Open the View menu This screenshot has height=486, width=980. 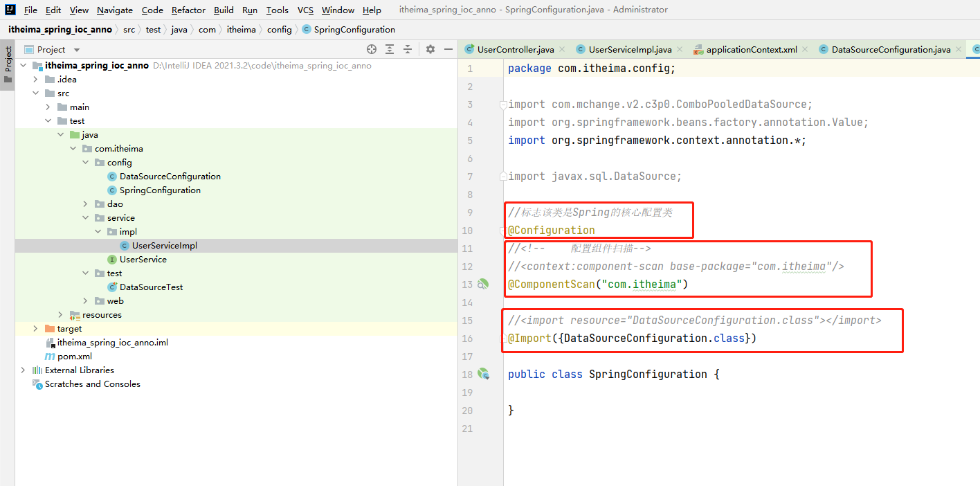pos(79,10)
